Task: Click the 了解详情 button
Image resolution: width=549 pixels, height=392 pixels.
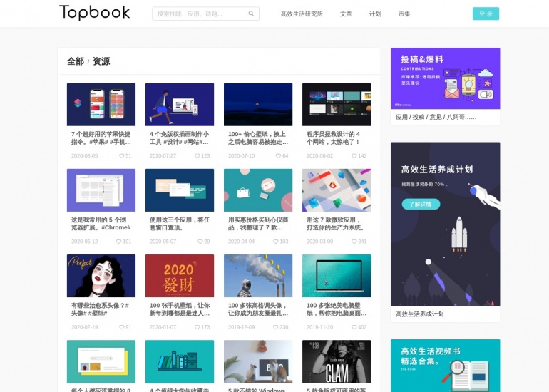Action: click(x=421, y=204)
